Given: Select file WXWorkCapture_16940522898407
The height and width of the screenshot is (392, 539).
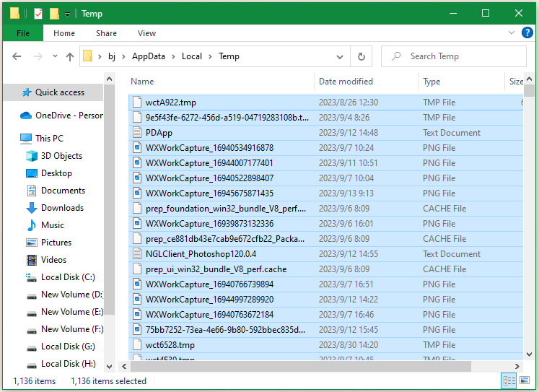Looking at the screenshot, I should (325, 178).
